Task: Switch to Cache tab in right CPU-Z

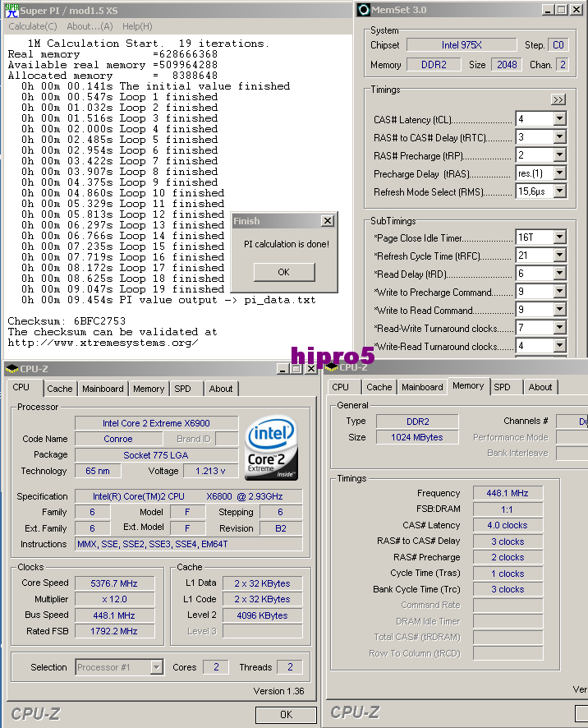Action: (379, 387)
